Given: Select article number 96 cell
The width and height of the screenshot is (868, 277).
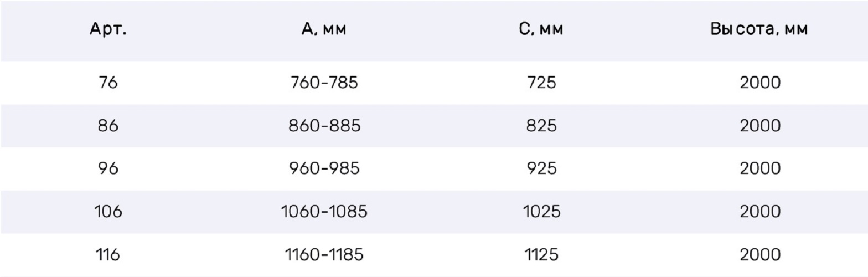Looking at the screenshot, I should (108, 168).
